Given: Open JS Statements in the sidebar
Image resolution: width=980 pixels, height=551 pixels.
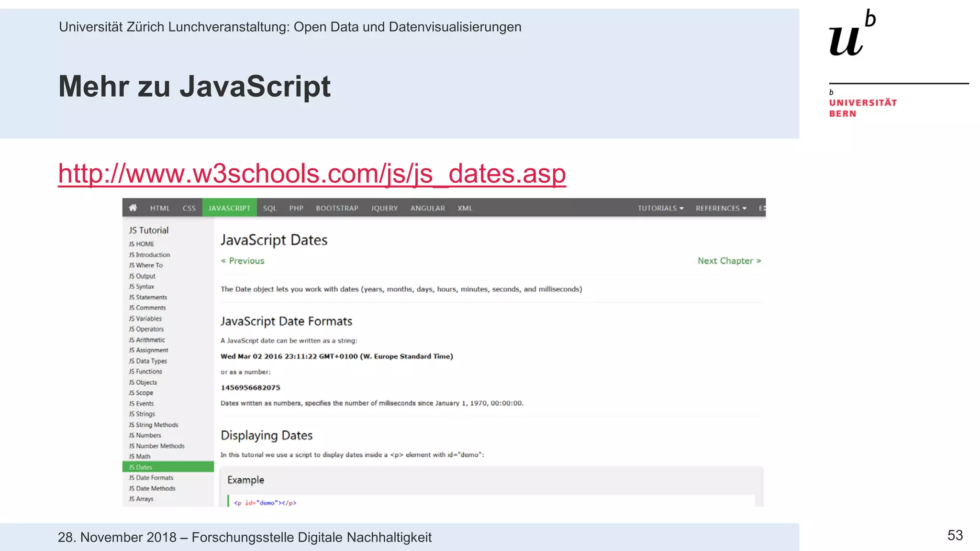Looking at the screenshot, I should click(148, 297).
